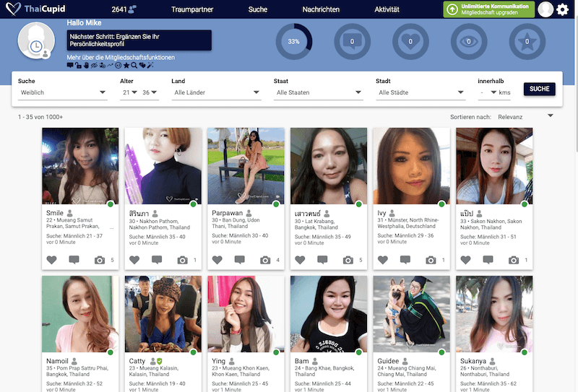
Task: Send message to Smile via chat icon
Action: tap(74, 260)
